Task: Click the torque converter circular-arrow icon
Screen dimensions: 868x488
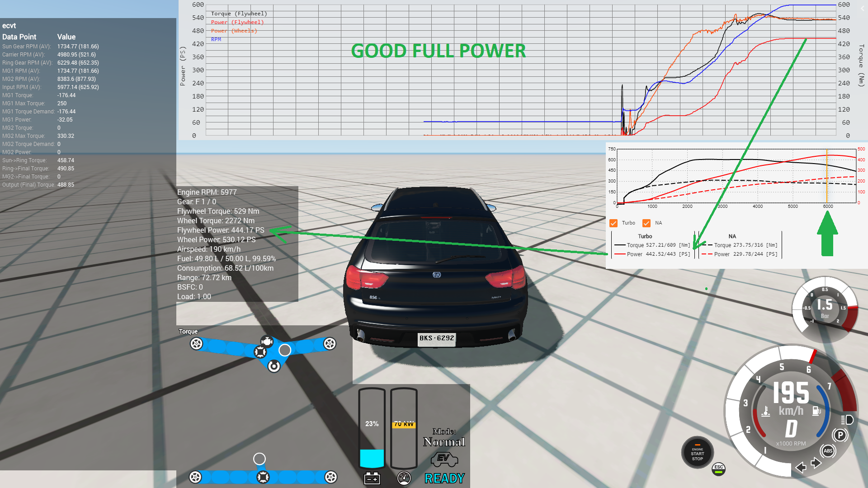Action: pos(274,366)
